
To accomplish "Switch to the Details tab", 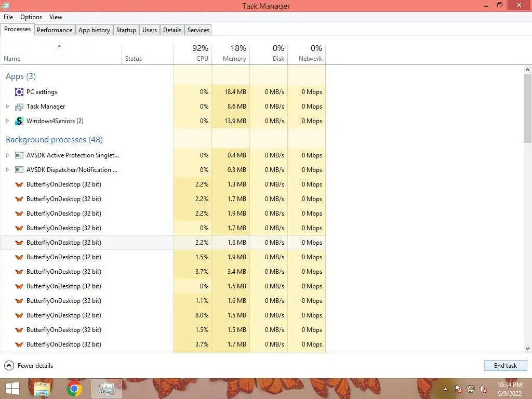I will pyautogui.click(x=172, y=30).
